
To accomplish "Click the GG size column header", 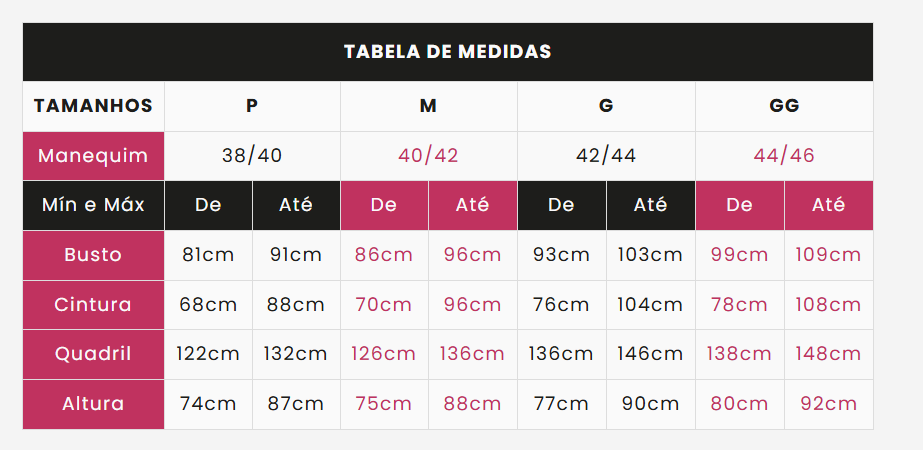I will 784,106.
